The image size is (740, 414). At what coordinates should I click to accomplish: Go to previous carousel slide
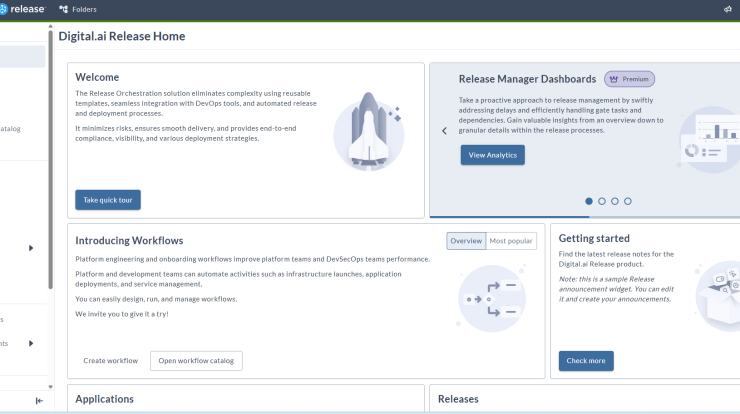click(444, 131)
